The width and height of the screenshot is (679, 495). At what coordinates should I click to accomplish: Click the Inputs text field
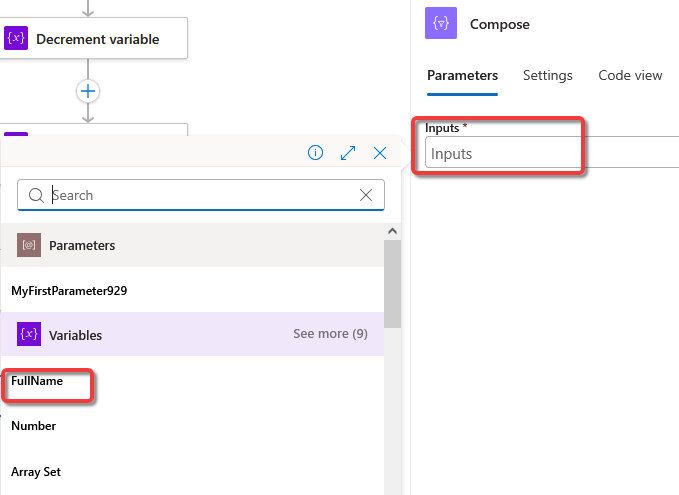coord(552,152)
